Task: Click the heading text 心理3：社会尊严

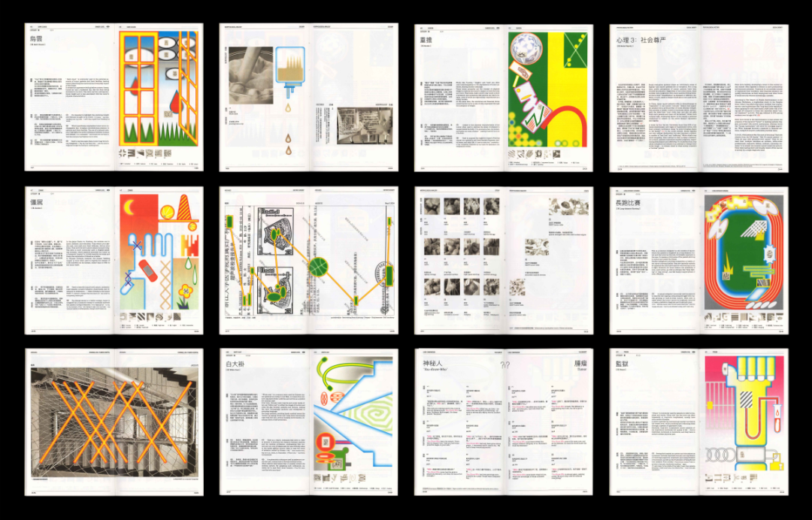Action: (641, 39)
